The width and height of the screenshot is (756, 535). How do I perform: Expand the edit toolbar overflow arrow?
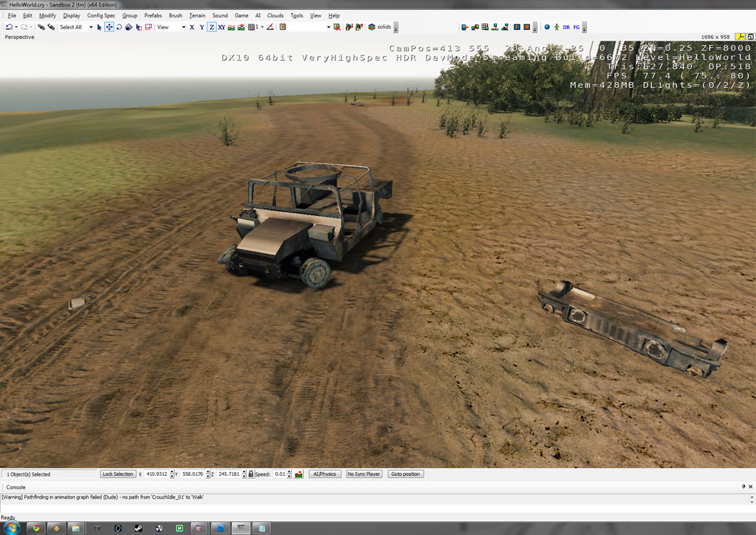(x=396, y=28)
